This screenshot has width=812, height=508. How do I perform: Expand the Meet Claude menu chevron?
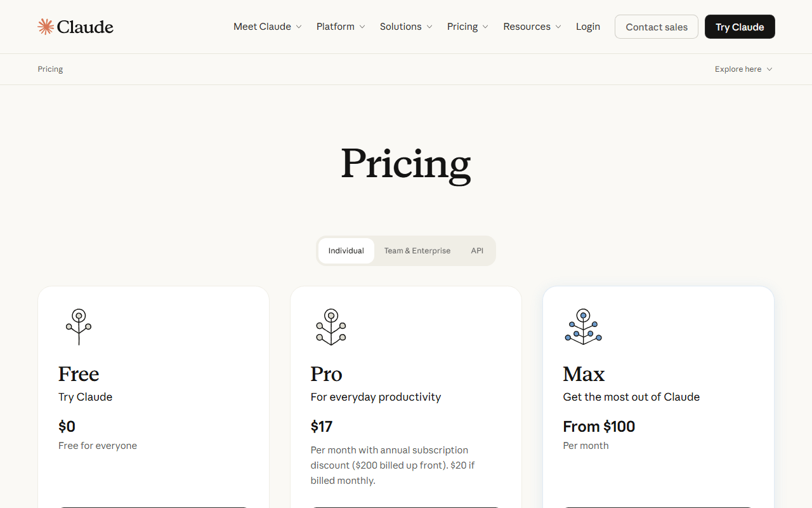299,27
